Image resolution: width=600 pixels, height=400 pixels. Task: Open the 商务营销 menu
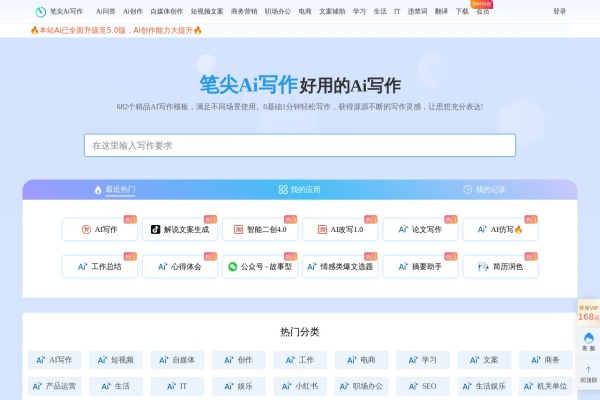click(x=244, y=11)
